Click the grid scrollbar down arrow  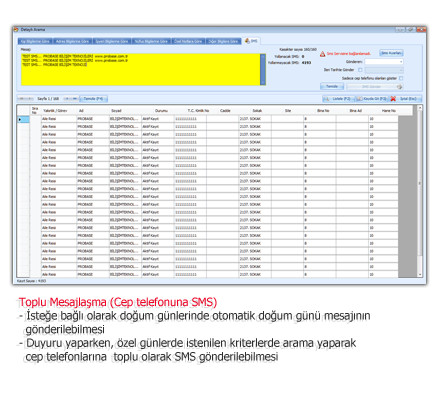(x=420, y=275)
